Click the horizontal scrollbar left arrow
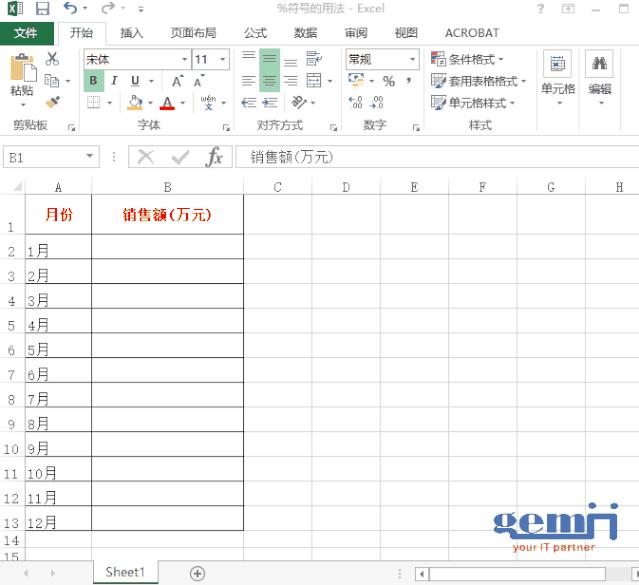 pyautogui.click(x=422, y=574)
